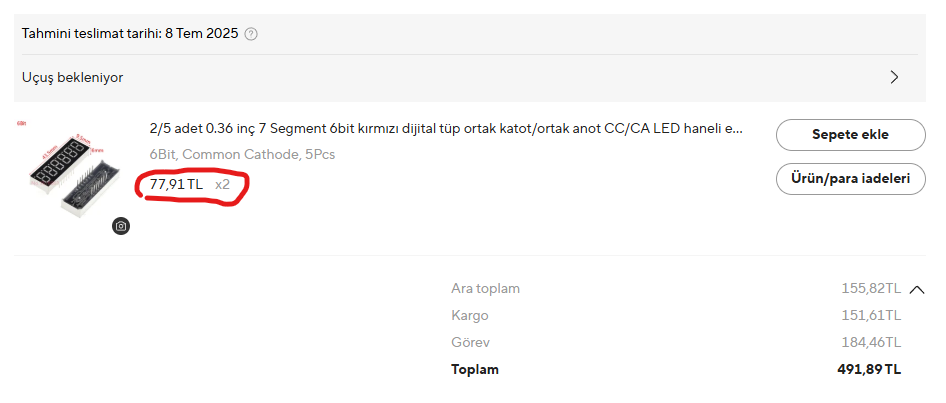Click the 151,61TL shipping cost
The image size is (946, 403).
[x=870, y=315]
